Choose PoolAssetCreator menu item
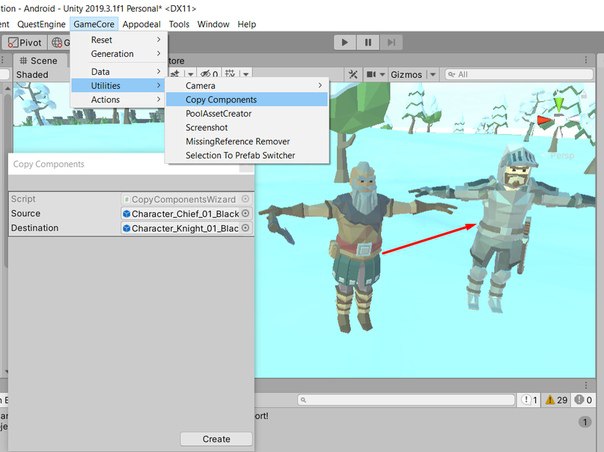The image size is (604, 452). 247,113
